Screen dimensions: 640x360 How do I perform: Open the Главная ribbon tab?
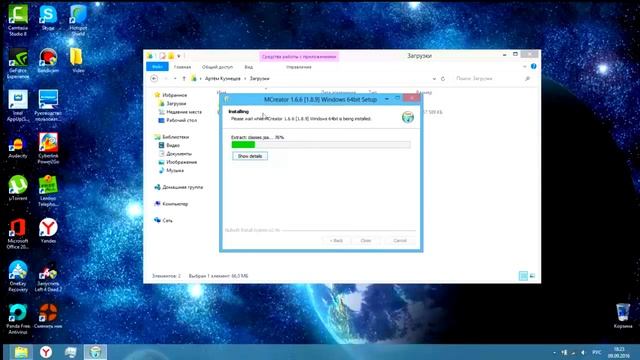pyautogui.click(x=182, y=67)
